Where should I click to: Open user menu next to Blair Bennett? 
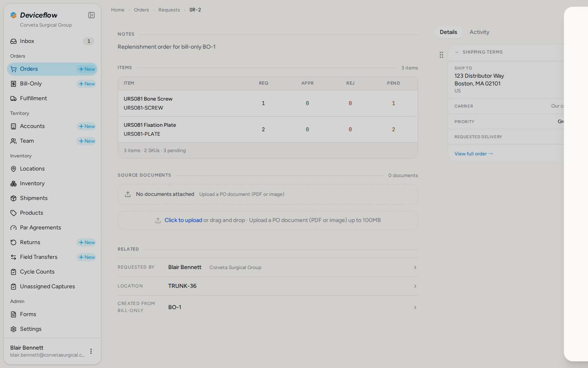[91, 351]
